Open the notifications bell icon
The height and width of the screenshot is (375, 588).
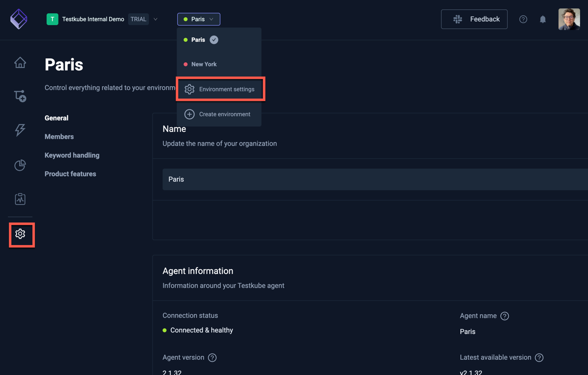coord(542,19)
